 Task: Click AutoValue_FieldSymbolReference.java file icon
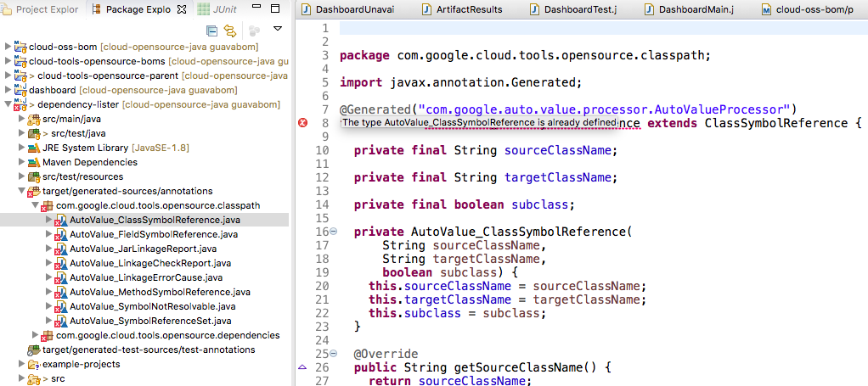[61, 234]
